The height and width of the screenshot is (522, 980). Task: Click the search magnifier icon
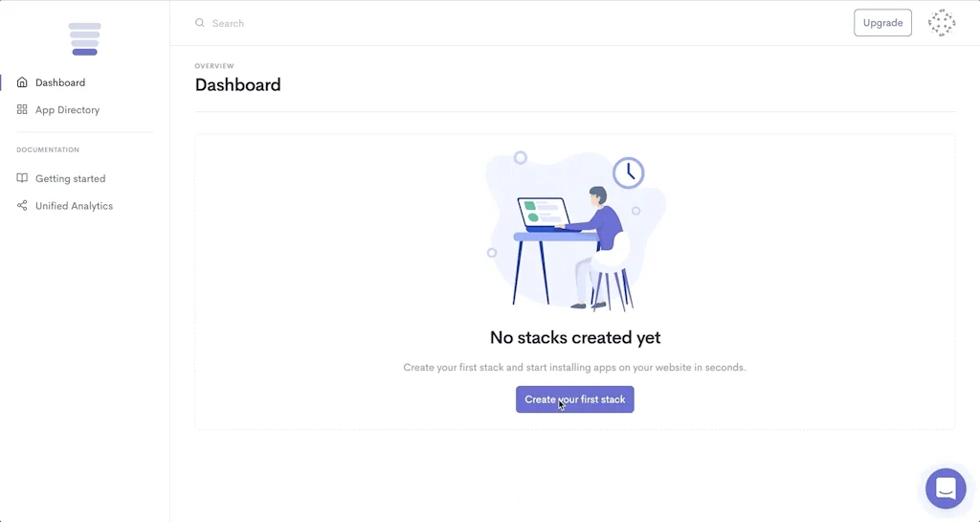[x=200, y=23]
